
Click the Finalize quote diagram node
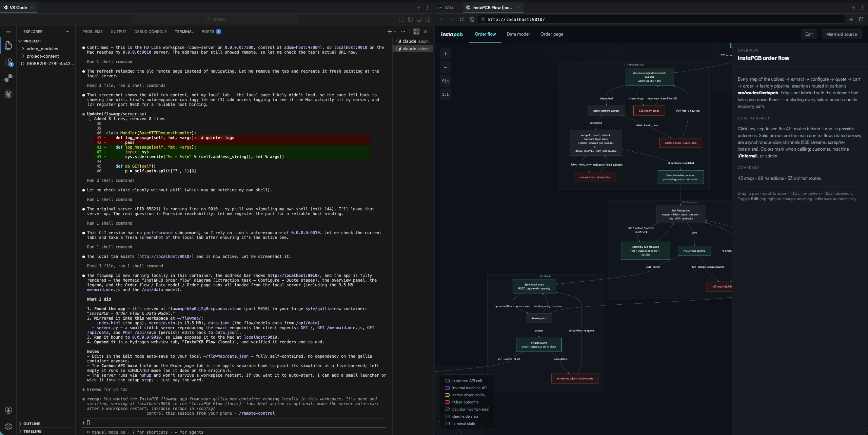coord(539,345)
